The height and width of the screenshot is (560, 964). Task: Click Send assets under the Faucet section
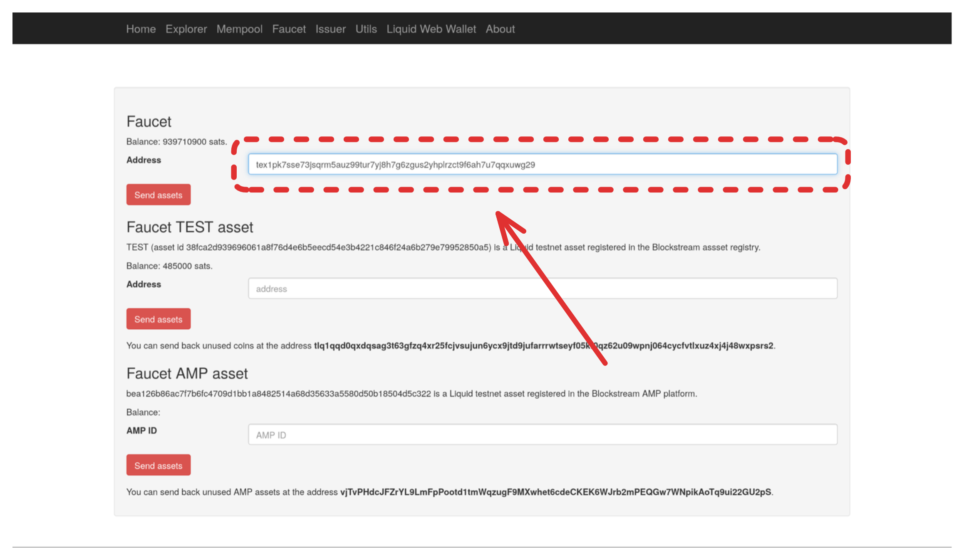(x=158, y=194)
